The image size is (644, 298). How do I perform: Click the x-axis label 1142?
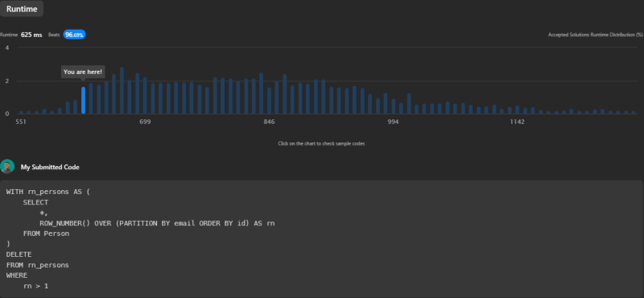pos(517,122)
